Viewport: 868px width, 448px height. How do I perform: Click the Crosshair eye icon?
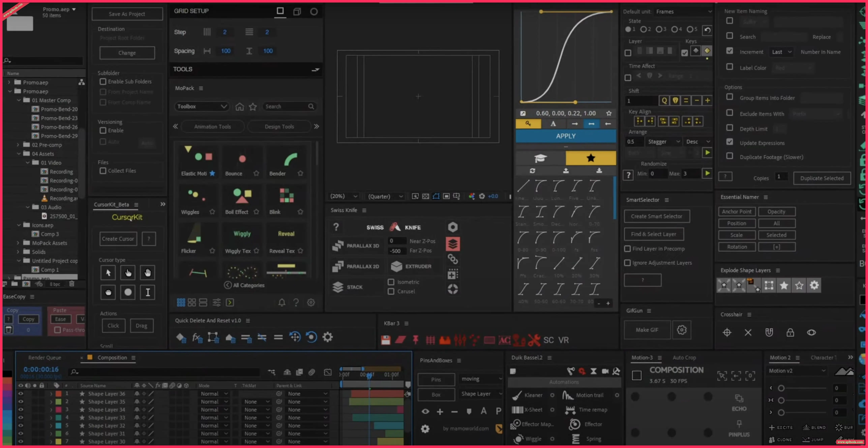click(811, 333)
